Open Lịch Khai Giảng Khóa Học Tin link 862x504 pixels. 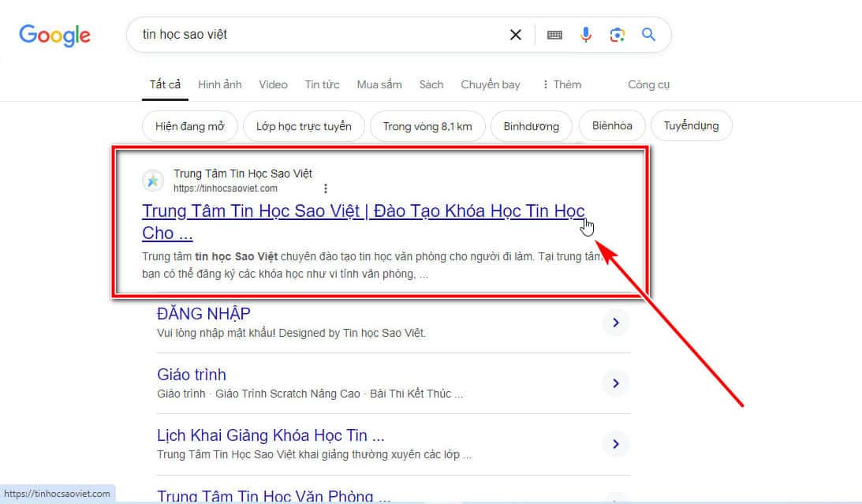271,435
